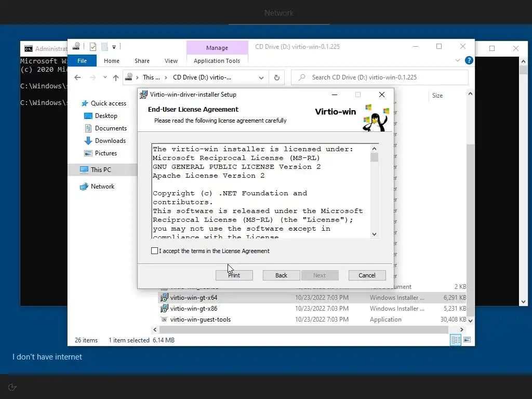Click the setup dialog title bar icon

click(143, 95)
